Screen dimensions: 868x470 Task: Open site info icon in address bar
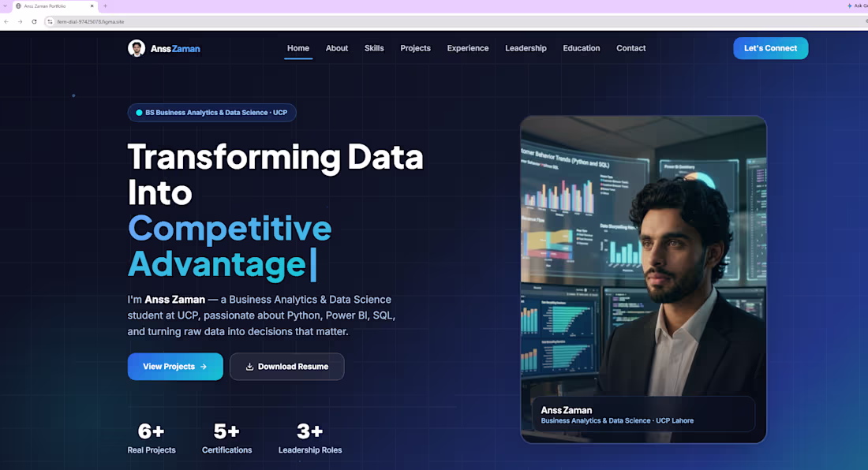point(50,21)
